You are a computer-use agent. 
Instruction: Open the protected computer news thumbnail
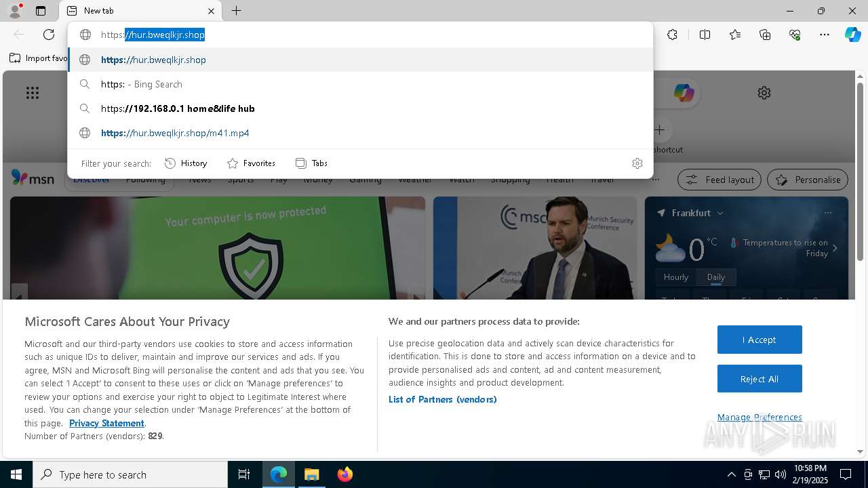pyautogui.click(x=218, y=248)
